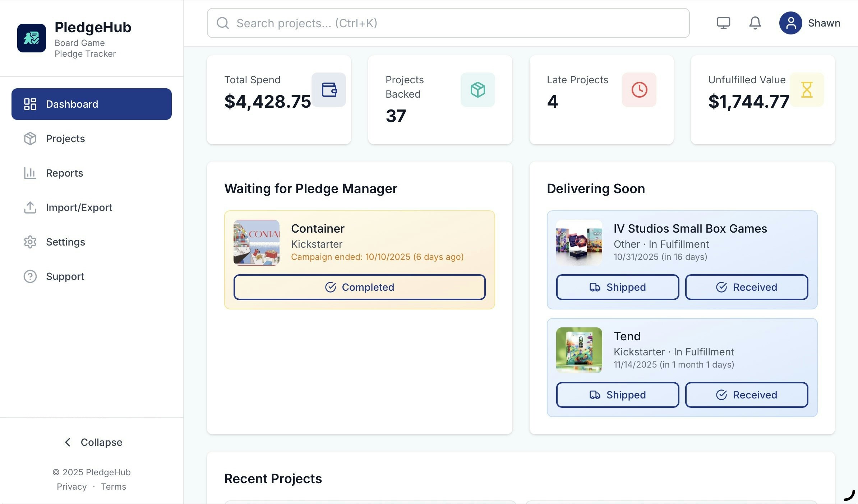
Task: Click the Import/Export upload icon
Action: click(30, 207)
